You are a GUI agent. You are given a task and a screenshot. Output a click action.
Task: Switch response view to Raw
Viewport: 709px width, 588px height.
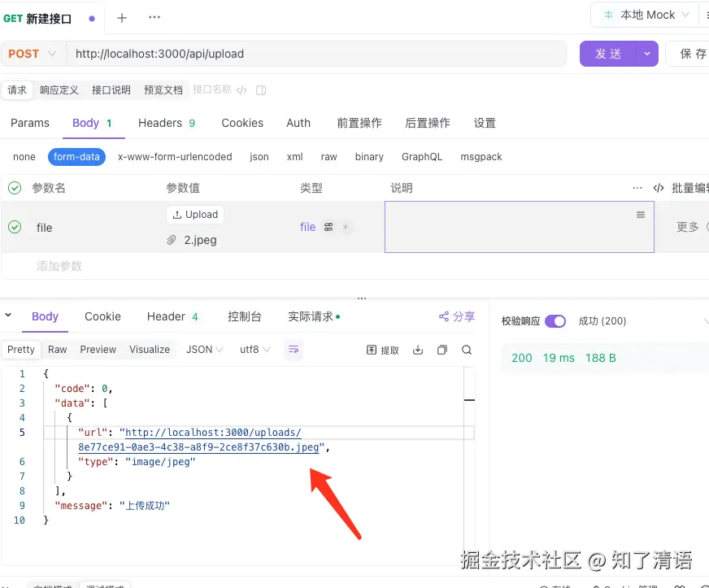[x=58, y=350]
